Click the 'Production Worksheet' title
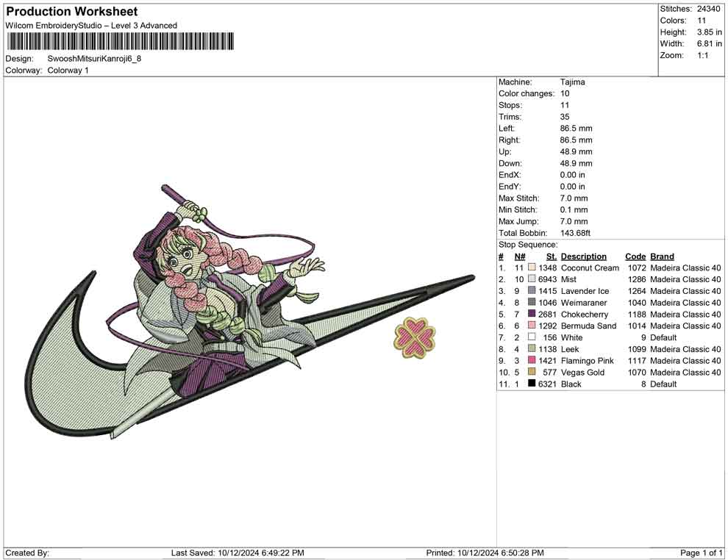This screenshot has height=560, width=728. 71,12
